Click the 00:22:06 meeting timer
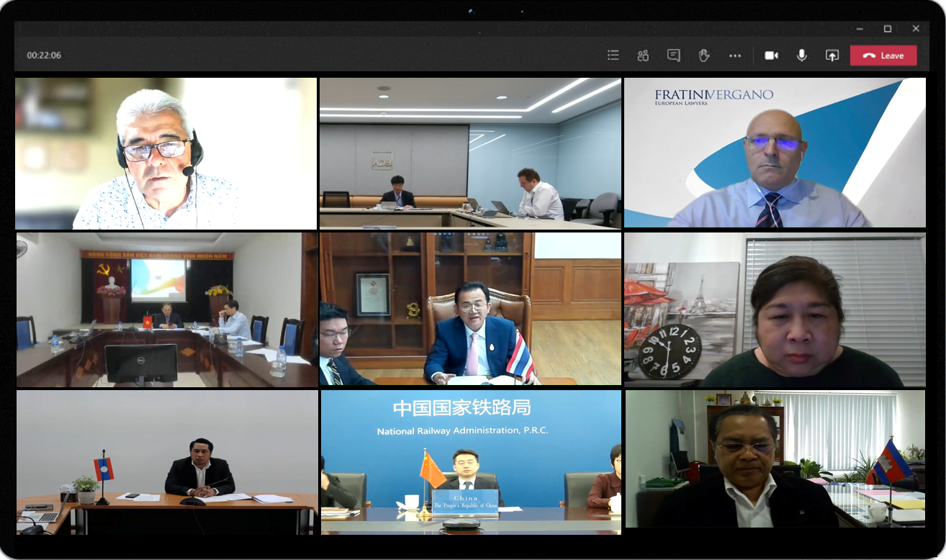 point(44,55)
